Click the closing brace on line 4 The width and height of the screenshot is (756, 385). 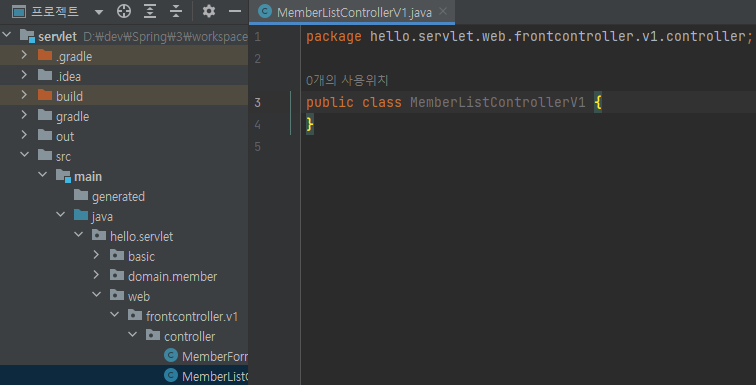(x=310, y=125)
